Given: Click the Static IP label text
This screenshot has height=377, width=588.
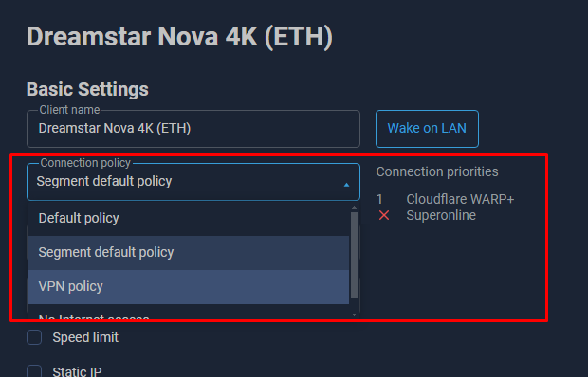Looking at the screenshot, I should [x=77, y=371].
